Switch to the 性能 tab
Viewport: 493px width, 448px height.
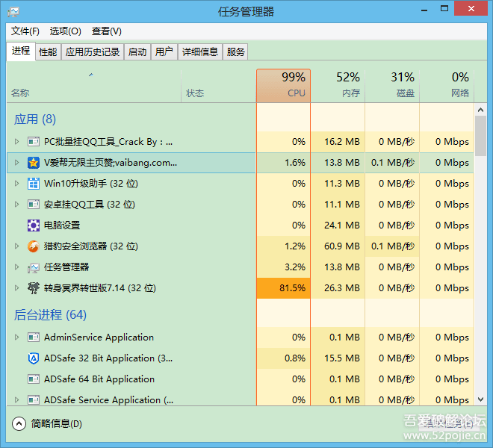coord(48,52)
